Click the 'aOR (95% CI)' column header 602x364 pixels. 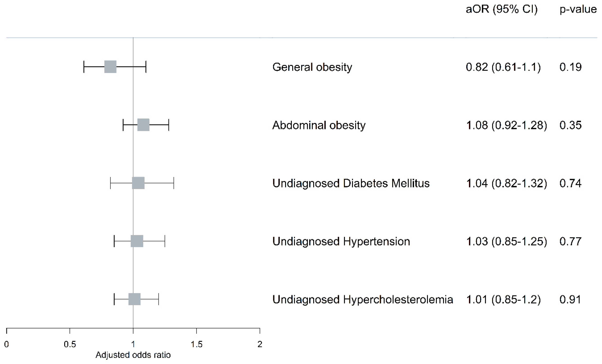(x=502, y=9)
